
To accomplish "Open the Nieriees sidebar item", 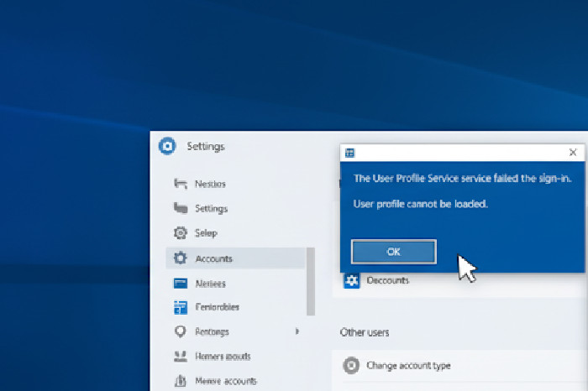I will coord(210,284).
